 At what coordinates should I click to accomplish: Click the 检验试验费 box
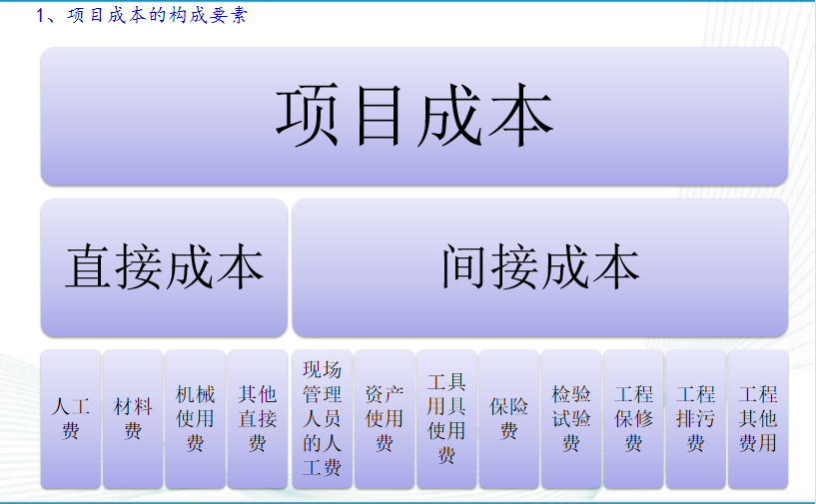click(571, 419)
